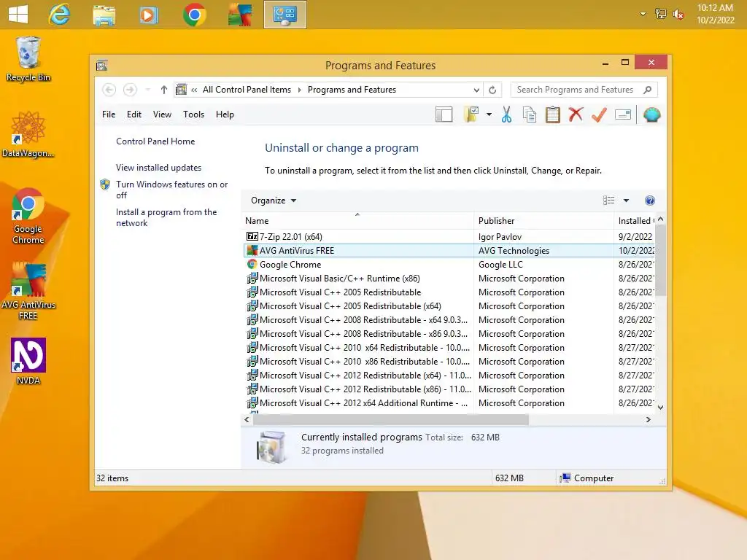Image resolution: width=747 pixels, height=560 pixels.
Task: Select Microsoft Visual C++ 2012 x64 Additional Runtime
Action: tap(449, 402)
